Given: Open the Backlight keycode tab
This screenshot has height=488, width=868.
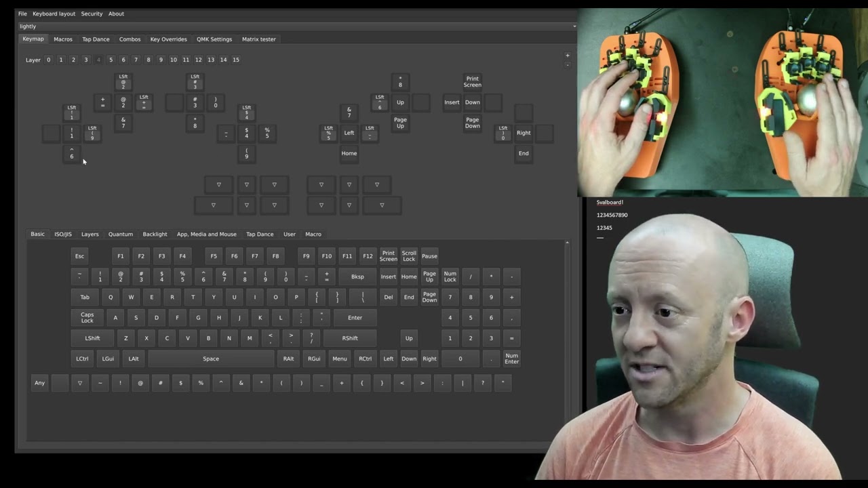Looking at the screenshot, I should tap(155, 235).
